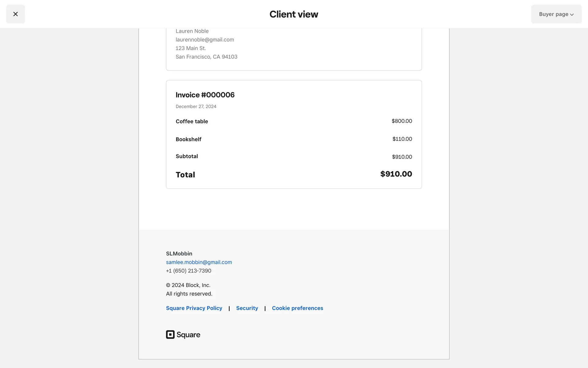The image size is (588, 368).
Task: Open the Buyer page dropdown
Action: tap(556, 14)
